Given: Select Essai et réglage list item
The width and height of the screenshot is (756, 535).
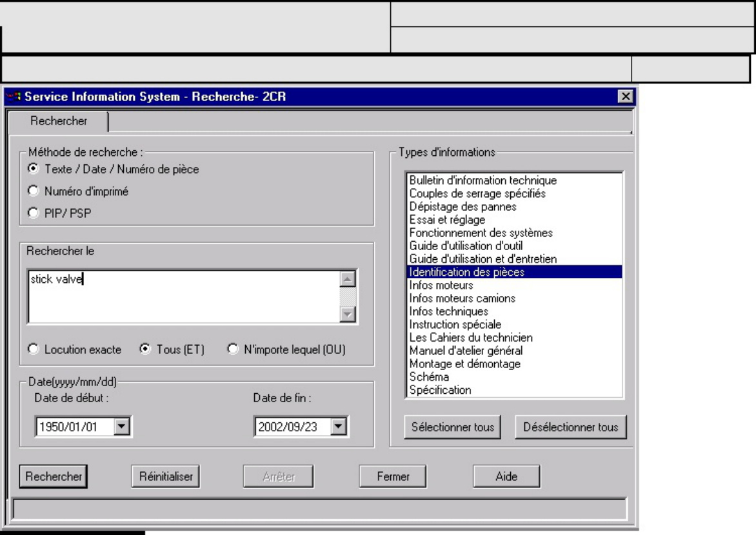Looking at the screenshot, I should (515, 219).
